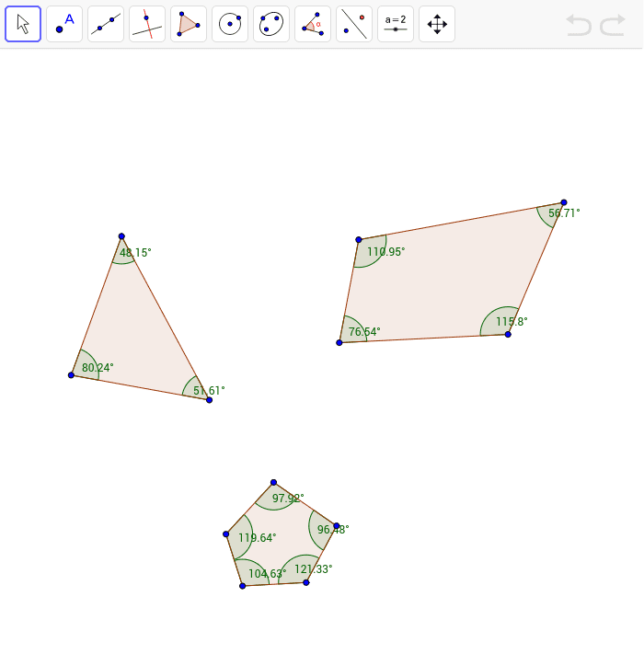Click the Redo arrow

click(x=613, y=25)
